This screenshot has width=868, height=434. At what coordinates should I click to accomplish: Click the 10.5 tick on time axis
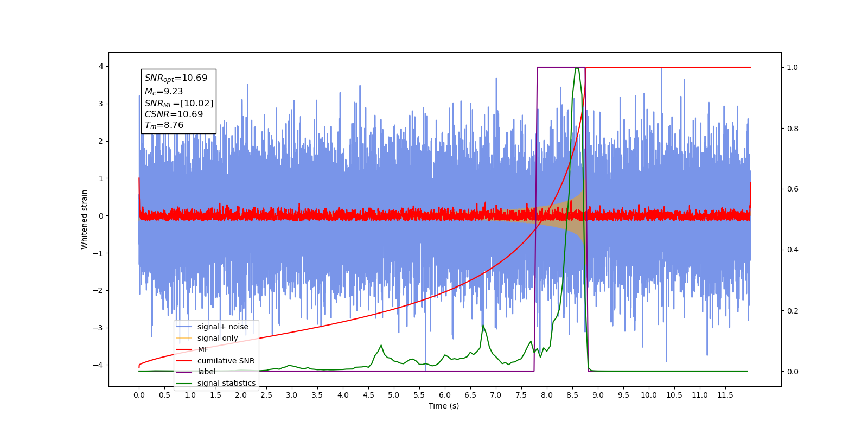tap(674, 395)
